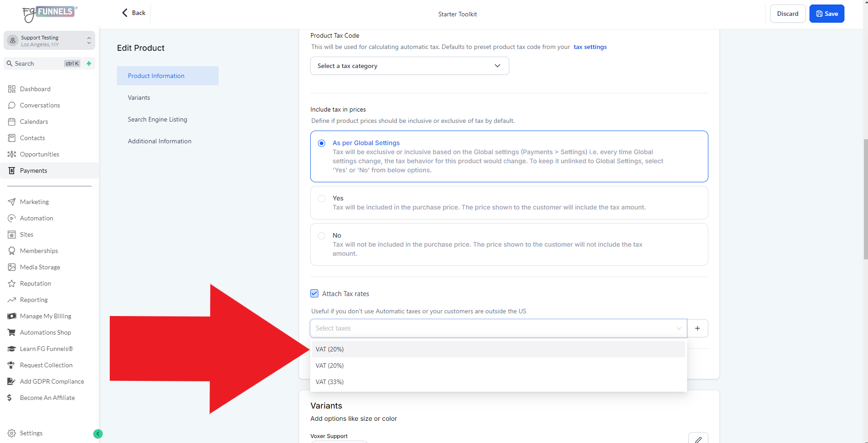
Task: Open the Search Engine Listing tab
Action: [x=157, y=119]
